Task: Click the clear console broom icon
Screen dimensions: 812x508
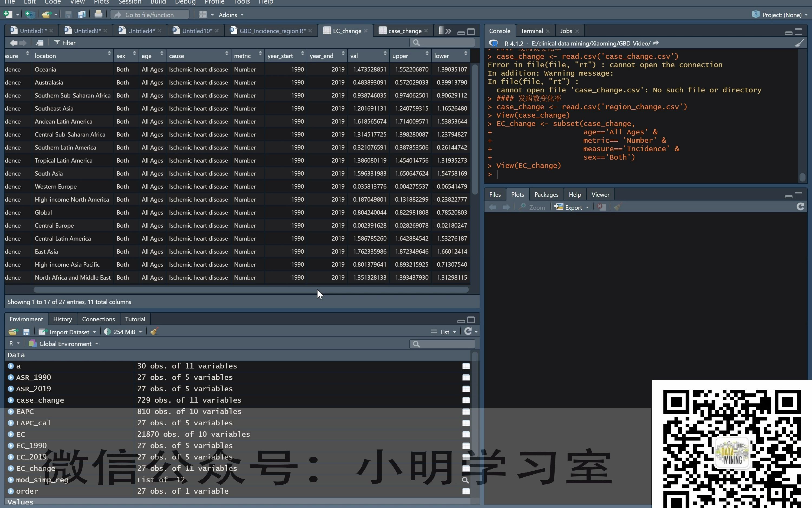Action: tap(800, 43)
